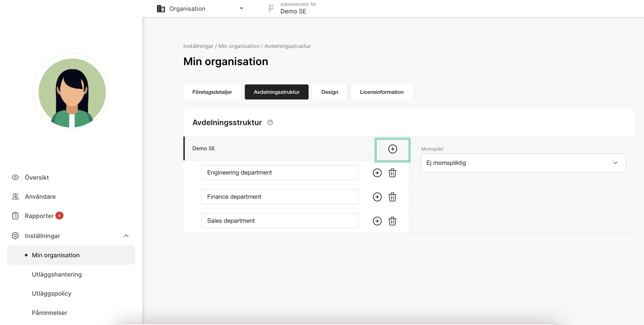Add sub-department under Engineering department
The image size is (644, 325).
click(377, 173)
